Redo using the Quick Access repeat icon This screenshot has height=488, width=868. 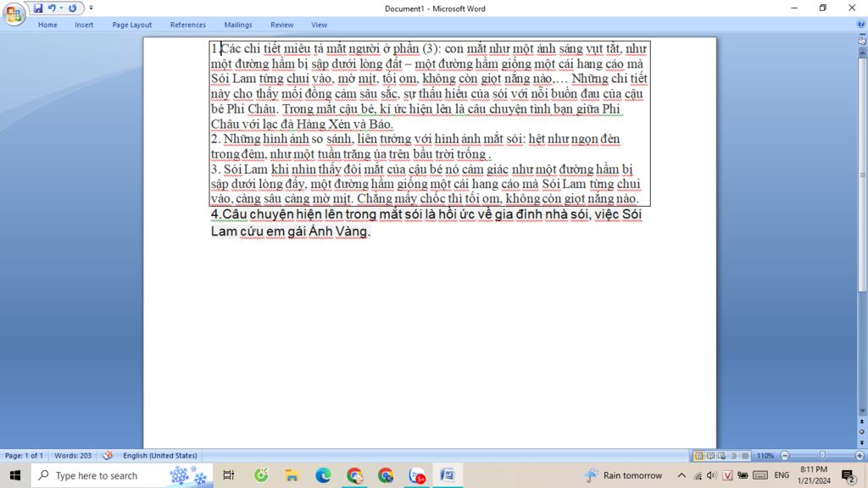[73, 8]
